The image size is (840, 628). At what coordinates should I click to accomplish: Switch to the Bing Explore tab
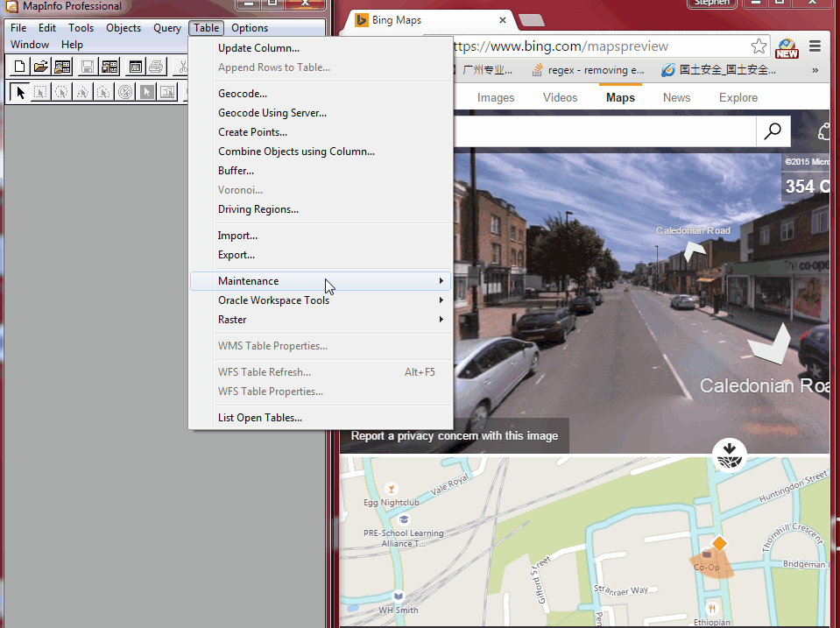click(x=738, y=97)
